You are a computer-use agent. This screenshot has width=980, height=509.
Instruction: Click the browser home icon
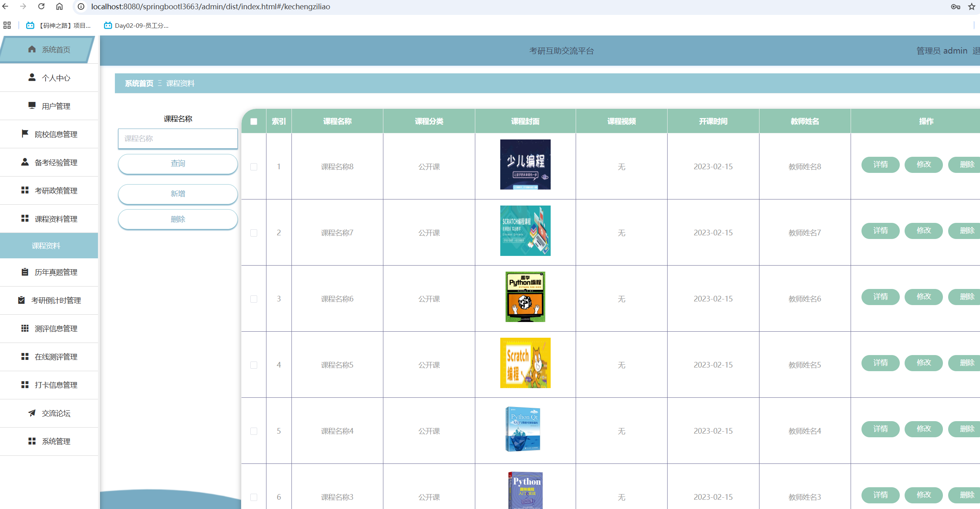(x=59, y=6)
